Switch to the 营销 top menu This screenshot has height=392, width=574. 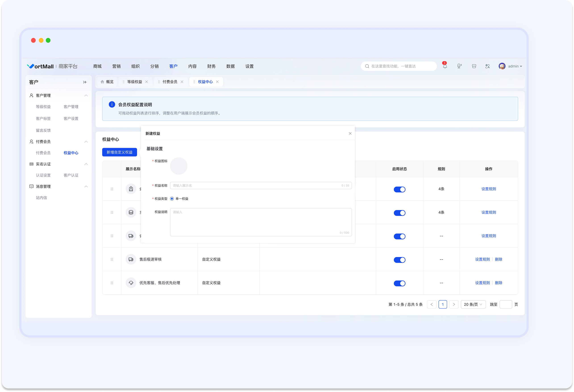(x=116, y=66)
